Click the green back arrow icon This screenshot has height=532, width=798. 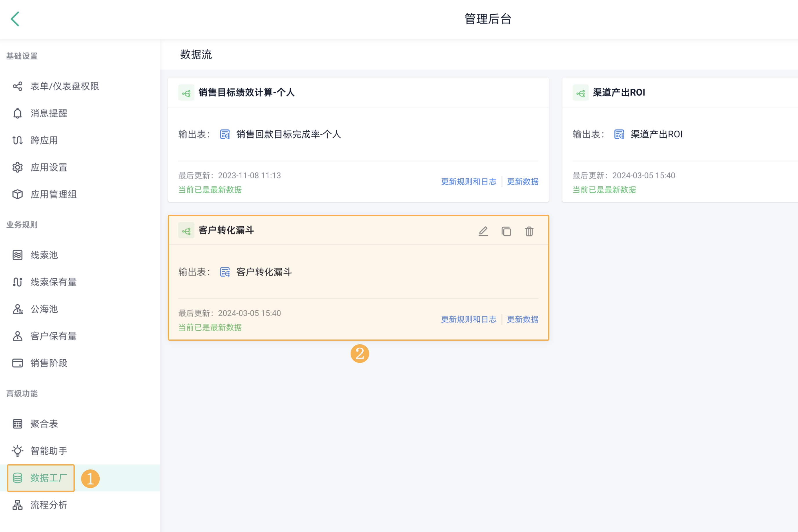(15, 19)
